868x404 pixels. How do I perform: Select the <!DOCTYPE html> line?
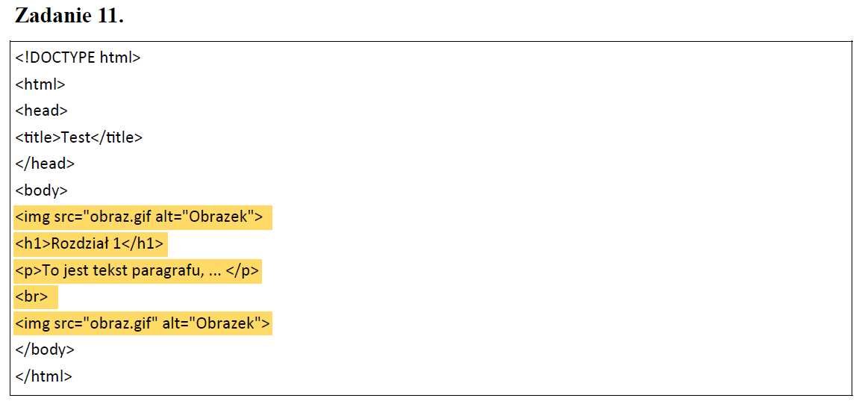point(78,58)
